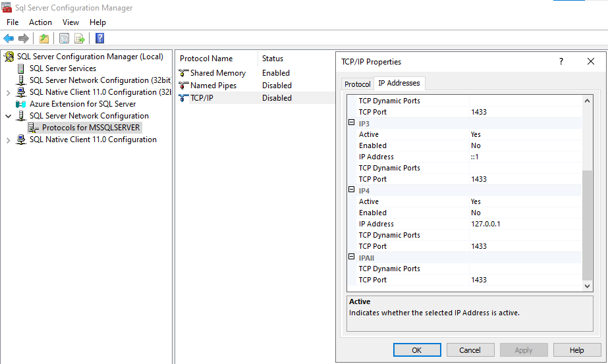This screenshot has height=364, width=608.
Task: Click the Help button in dialog
Action: click(576, 350)
